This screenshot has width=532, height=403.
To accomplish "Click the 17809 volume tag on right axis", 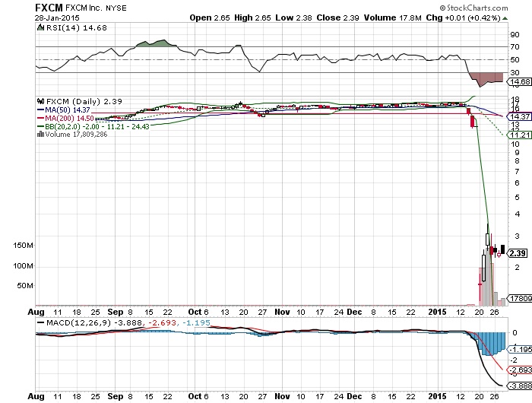I will click(520, 298).
